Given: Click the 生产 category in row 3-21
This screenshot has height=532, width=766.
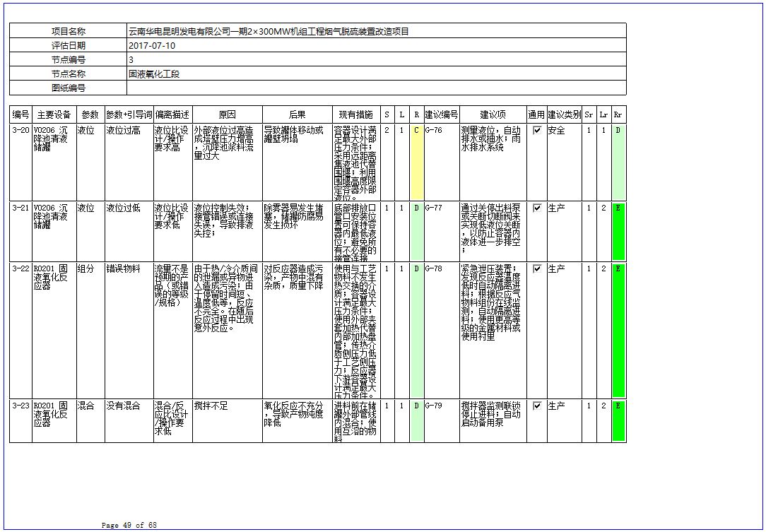Looking at the screenshot, I should [556, 208].
